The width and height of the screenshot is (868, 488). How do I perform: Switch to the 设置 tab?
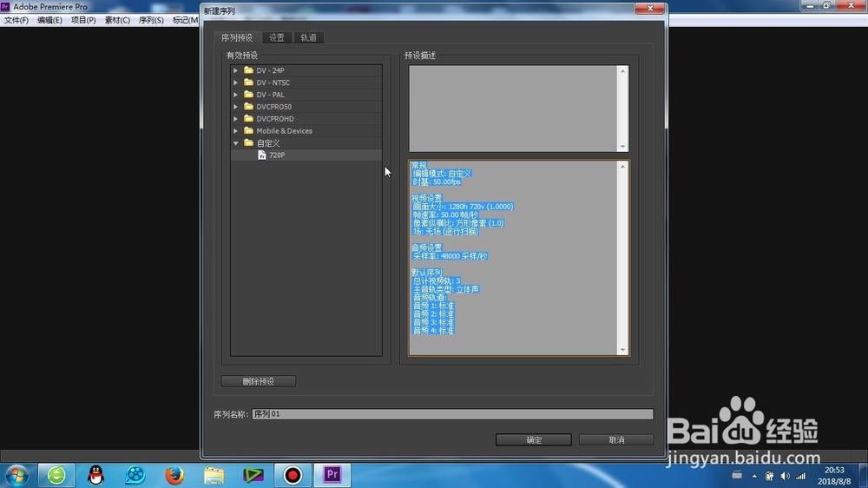click(x=277, y=37)
